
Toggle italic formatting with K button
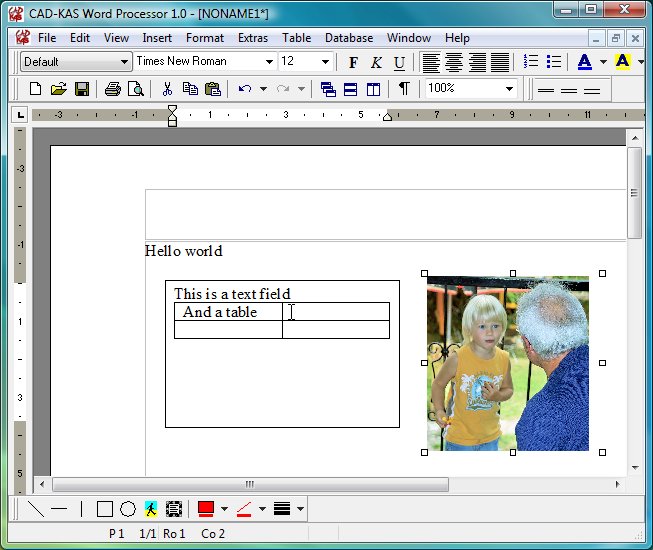(376, 62)
